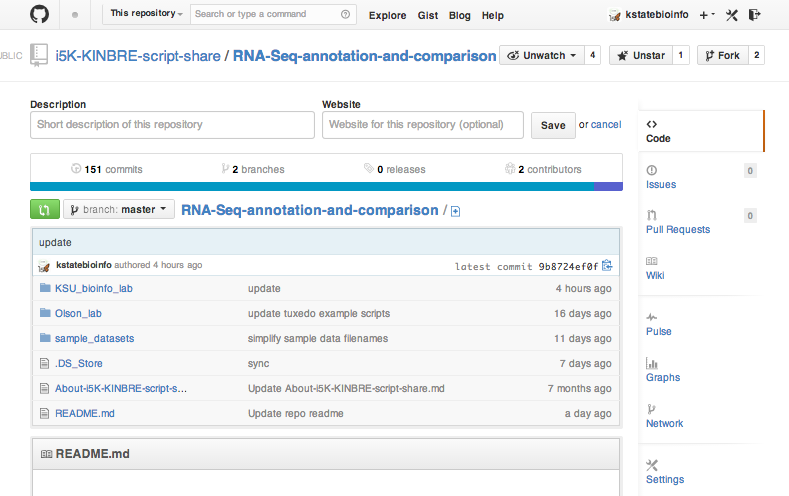This screenshot has height=496, width=789.
Task: Switch to the Issues tab
Action: click(x=661, y=185)
